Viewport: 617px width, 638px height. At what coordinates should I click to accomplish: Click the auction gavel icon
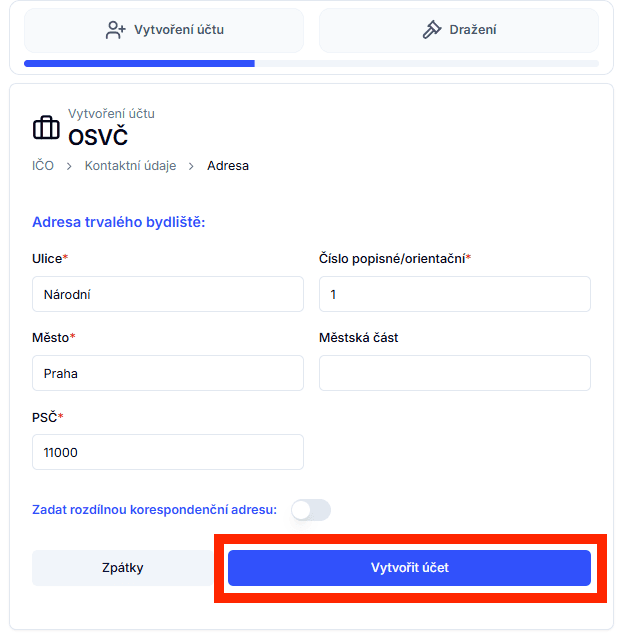point(432,30)
